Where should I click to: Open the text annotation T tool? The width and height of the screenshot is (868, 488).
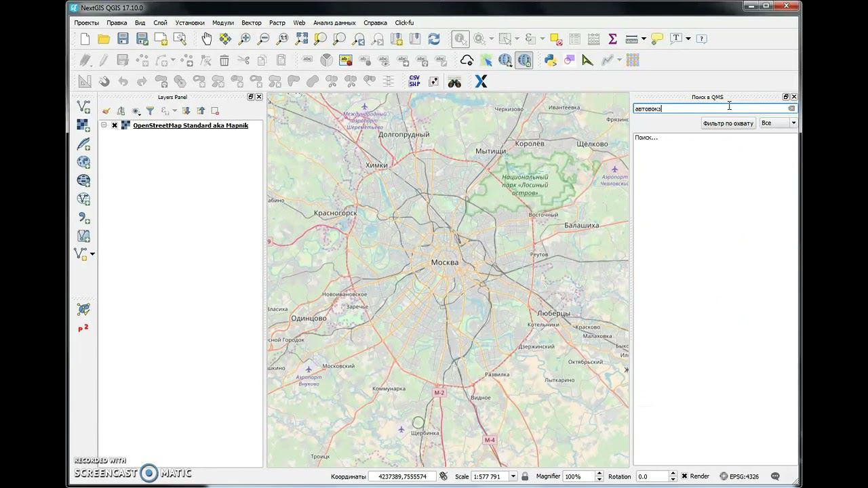coord(675,39)
